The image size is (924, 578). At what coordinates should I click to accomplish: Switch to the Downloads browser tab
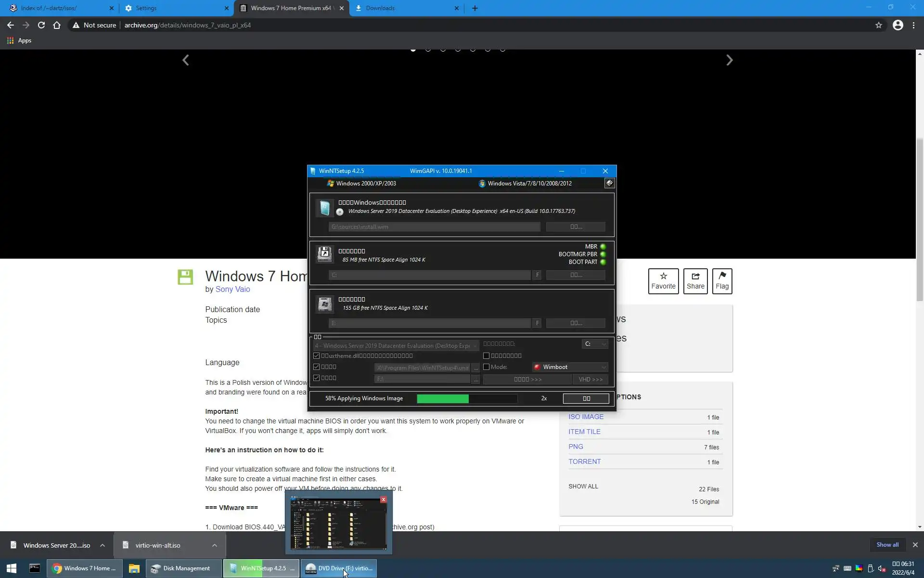[x=403, y=8]
